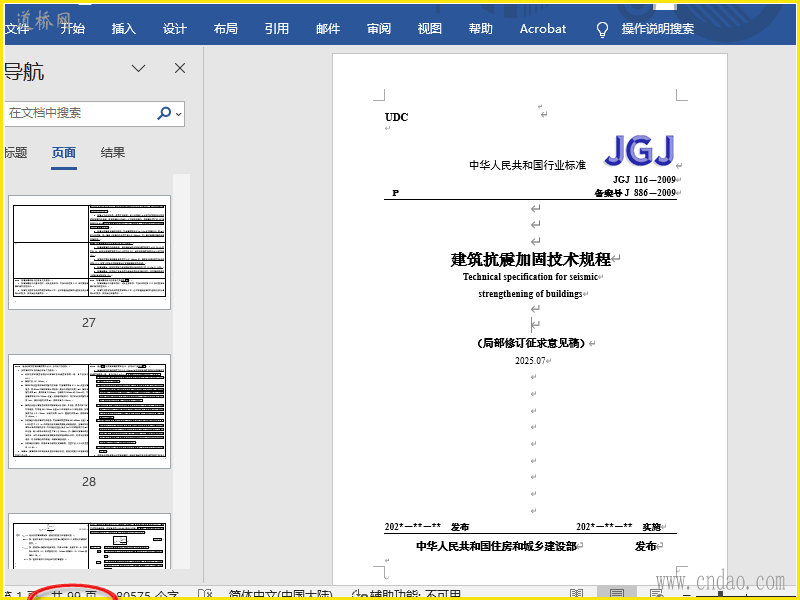Click the 备案号 J 886—2009 text
800x600 pixels.
tap(636, 193)
